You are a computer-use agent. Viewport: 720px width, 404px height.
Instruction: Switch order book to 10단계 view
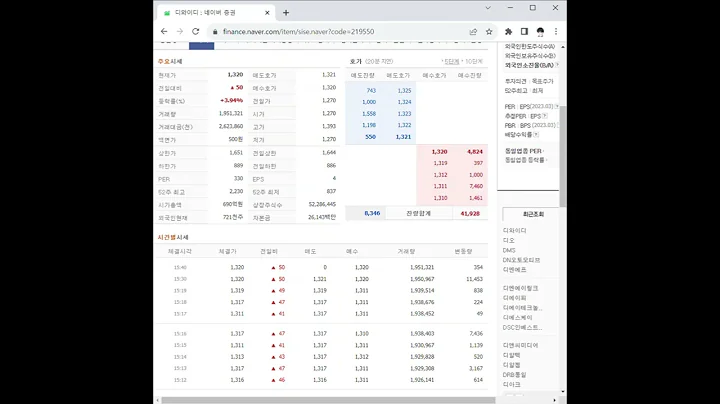tap(474, 62)
